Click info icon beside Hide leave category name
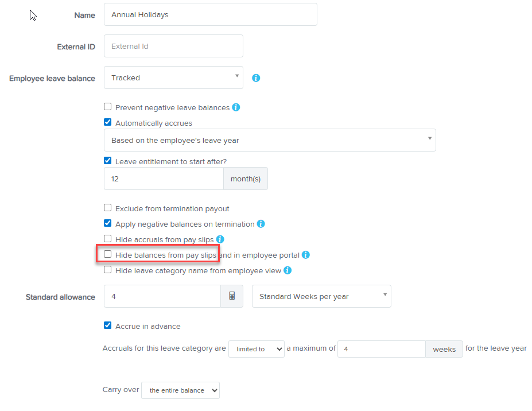 pos(288,270)
